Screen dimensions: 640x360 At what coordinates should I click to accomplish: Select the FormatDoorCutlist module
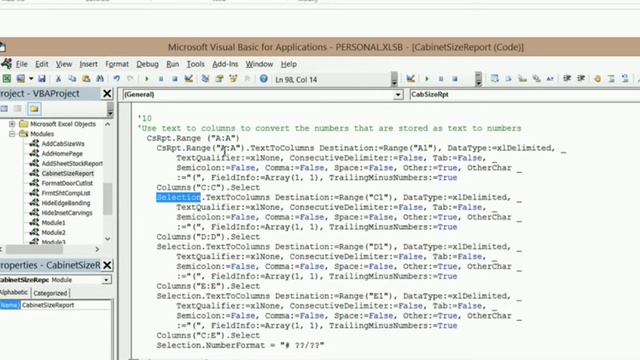[x=67, y=183]
